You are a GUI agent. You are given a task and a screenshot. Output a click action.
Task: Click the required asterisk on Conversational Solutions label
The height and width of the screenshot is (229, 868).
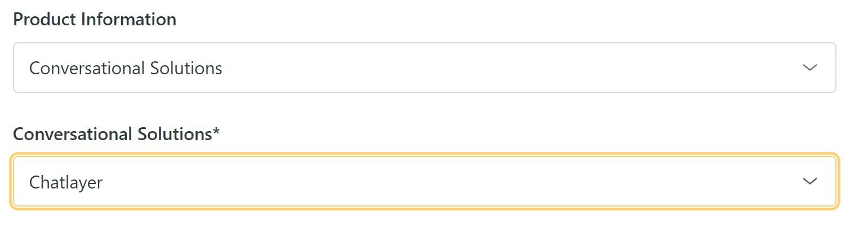(216, 133)
